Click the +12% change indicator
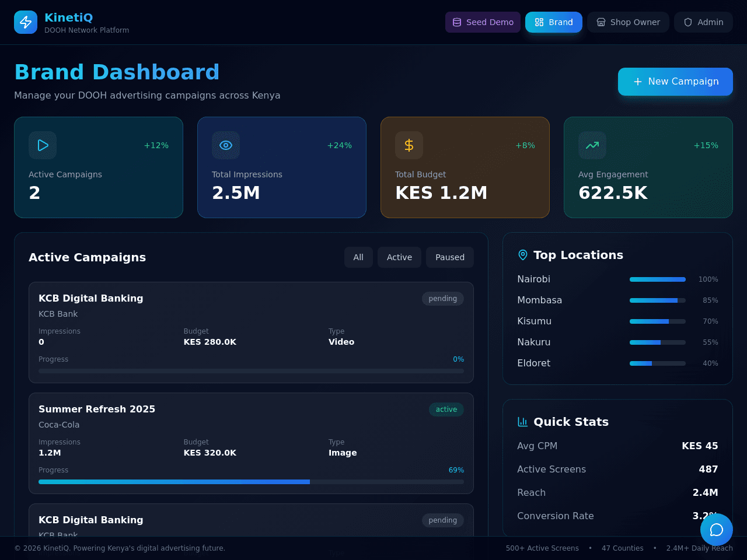The width and height of the screenshot is (747, 560). (156, 145)
